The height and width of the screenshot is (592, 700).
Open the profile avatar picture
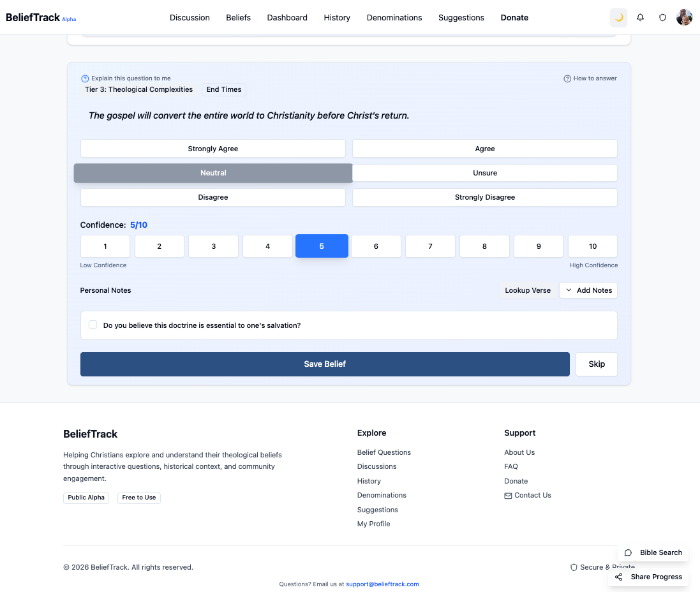click(684, 17)
